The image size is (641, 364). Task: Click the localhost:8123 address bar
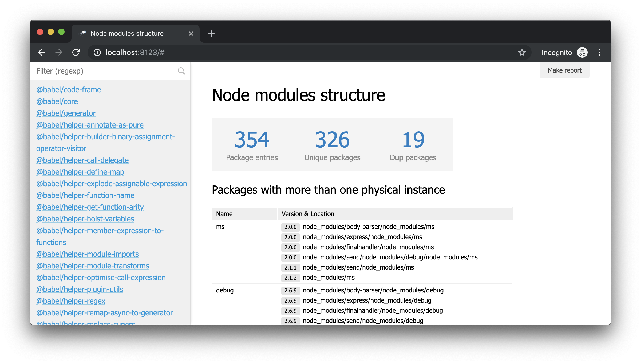click(x=294, y=53)
